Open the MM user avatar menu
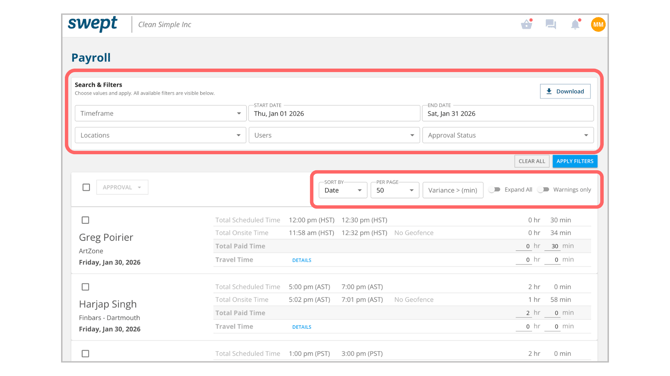The width and height of the screenshot is (670, 376). tap(598, 24)
